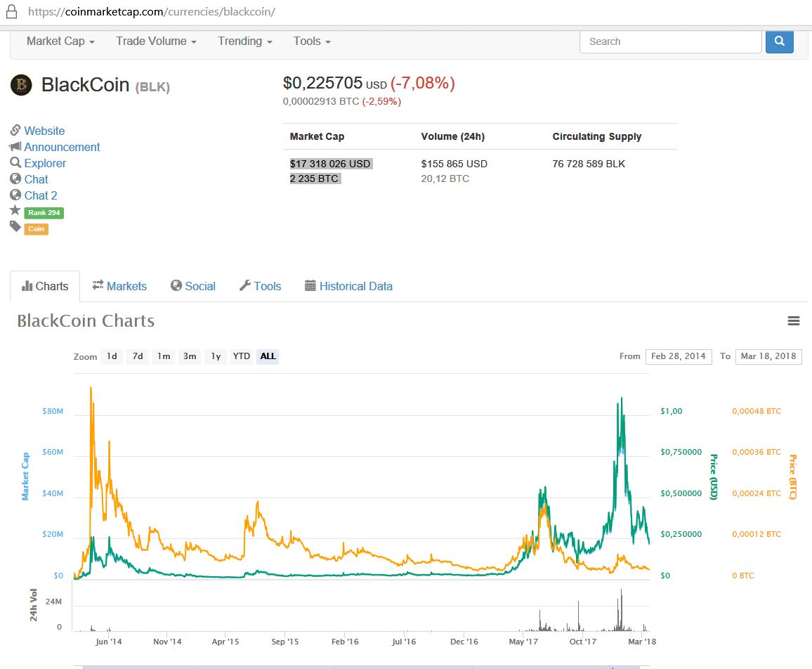Click the BlackCoin logo icon
The height and width of the screenshot is (669, 812).
tap(21, 85)
